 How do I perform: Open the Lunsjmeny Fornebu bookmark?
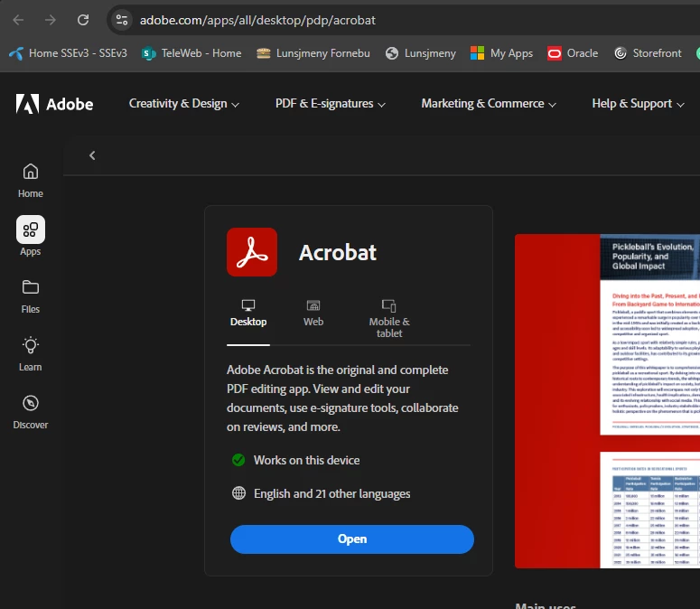[313, 53]
